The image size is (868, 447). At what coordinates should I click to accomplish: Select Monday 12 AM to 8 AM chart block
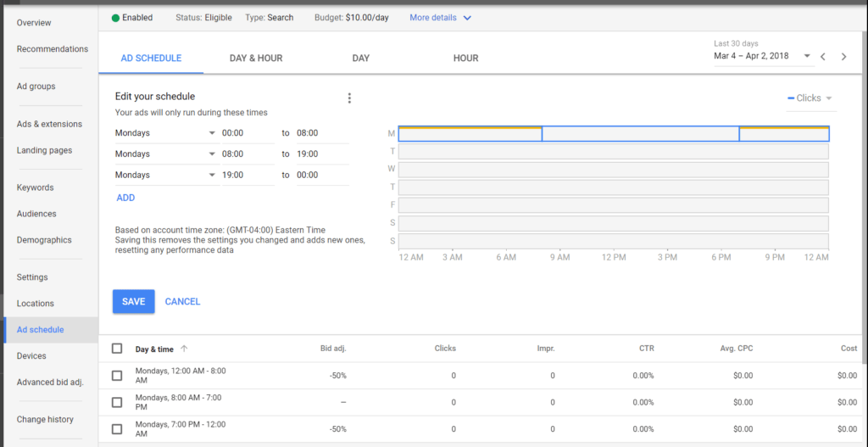(470, 134)
